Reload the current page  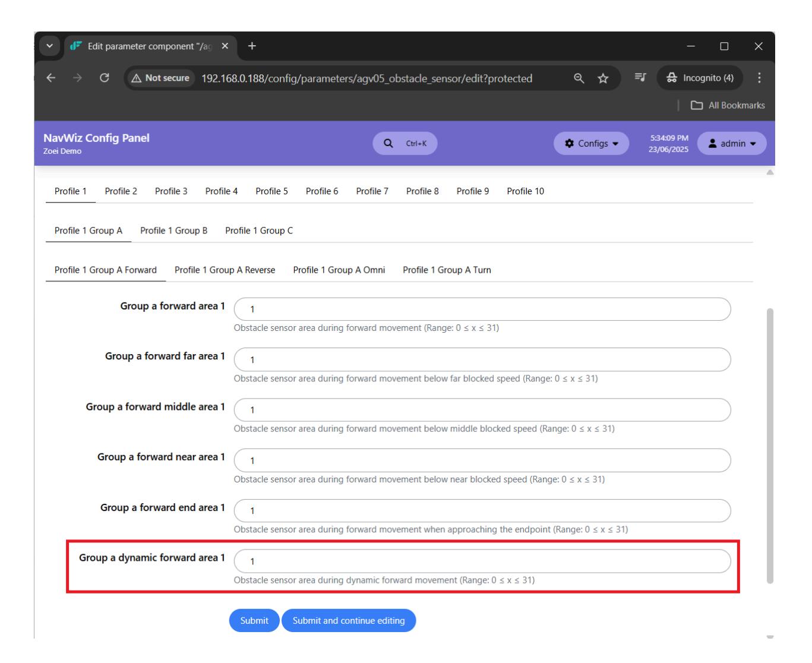click(x=104, y=78)
